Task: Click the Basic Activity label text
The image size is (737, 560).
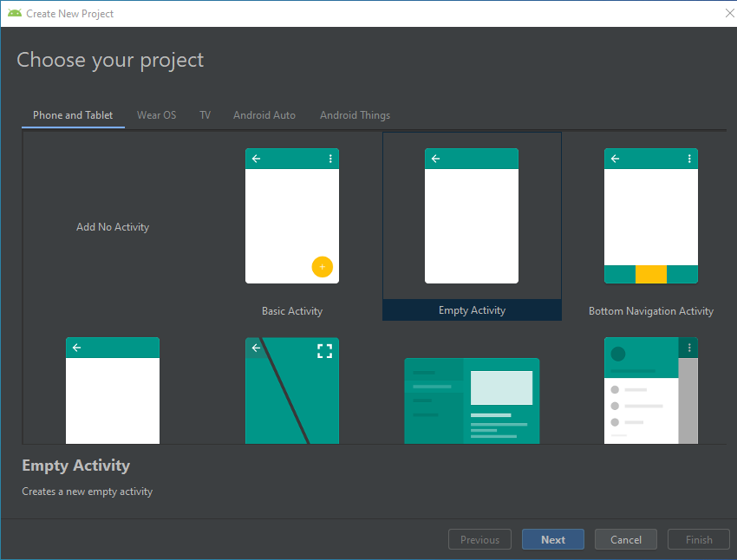Action: point(292,311)
